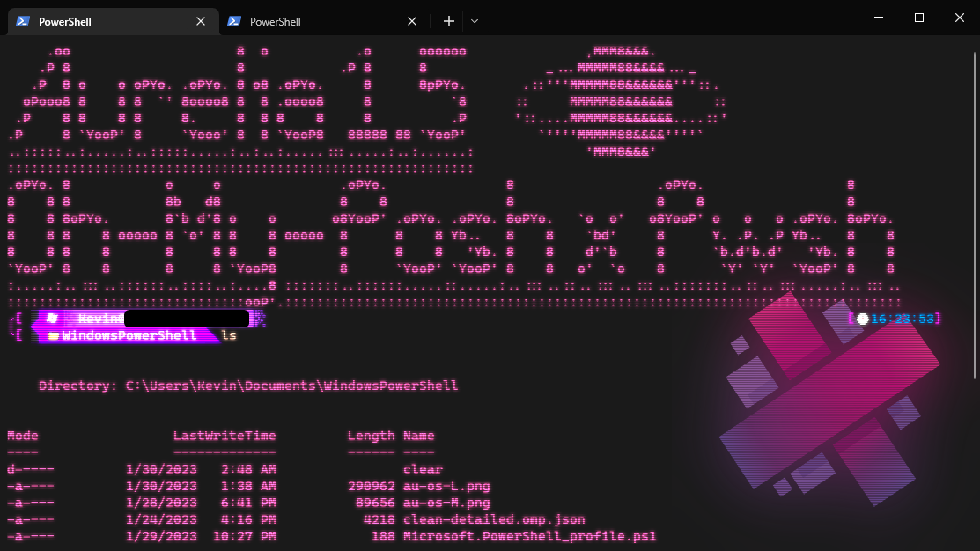The height and width of the screenshot is (551, 980).
Task: Click the Directory path line
Action: pyautogui.click(x=248, y=386)
